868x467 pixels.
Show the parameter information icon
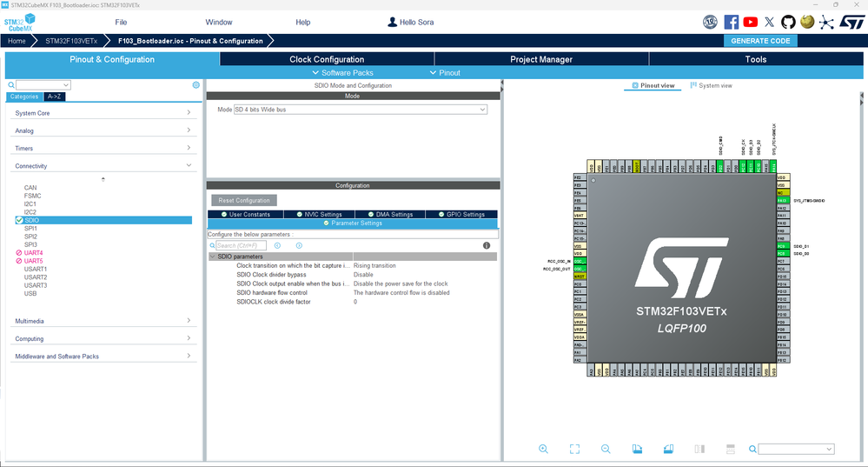tap(487, 245)
